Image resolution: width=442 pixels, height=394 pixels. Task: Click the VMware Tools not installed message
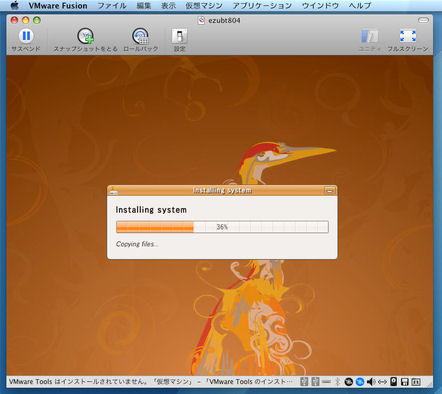(x=150, y=382)
